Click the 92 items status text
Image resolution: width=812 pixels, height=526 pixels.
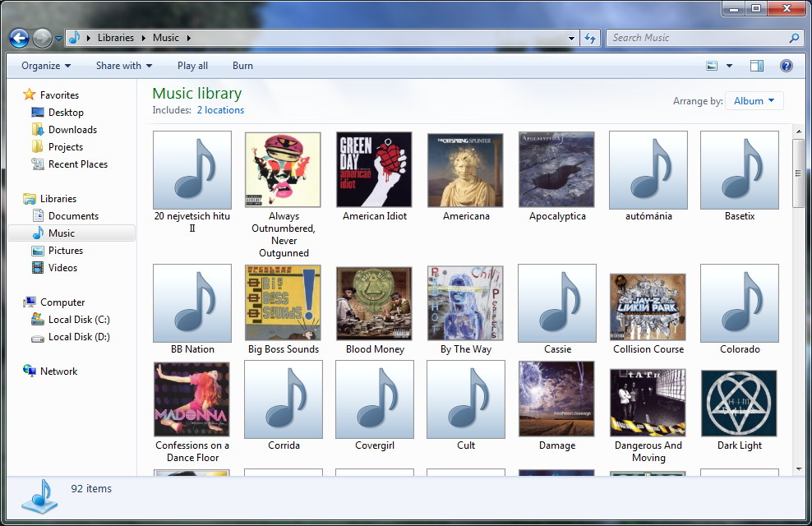pyautogui.click(x=91, y=489)
